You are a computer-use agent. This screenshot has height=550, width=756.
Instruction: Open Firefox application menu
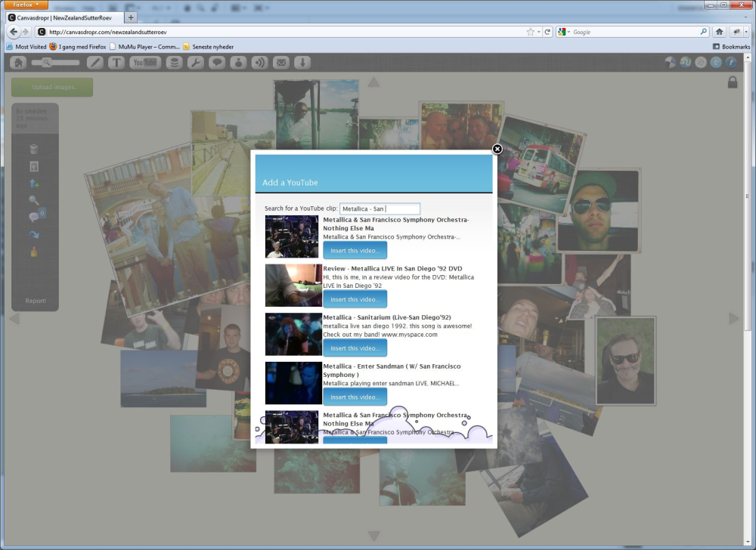26,5
